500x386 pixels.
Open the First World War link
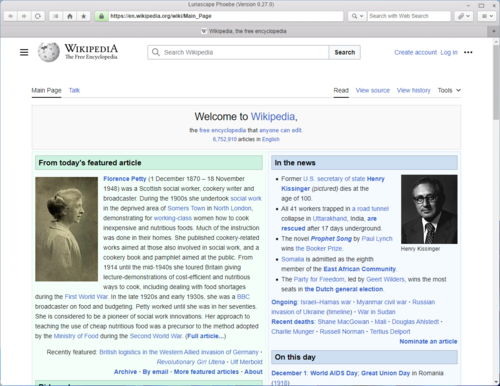pos(86,297)
